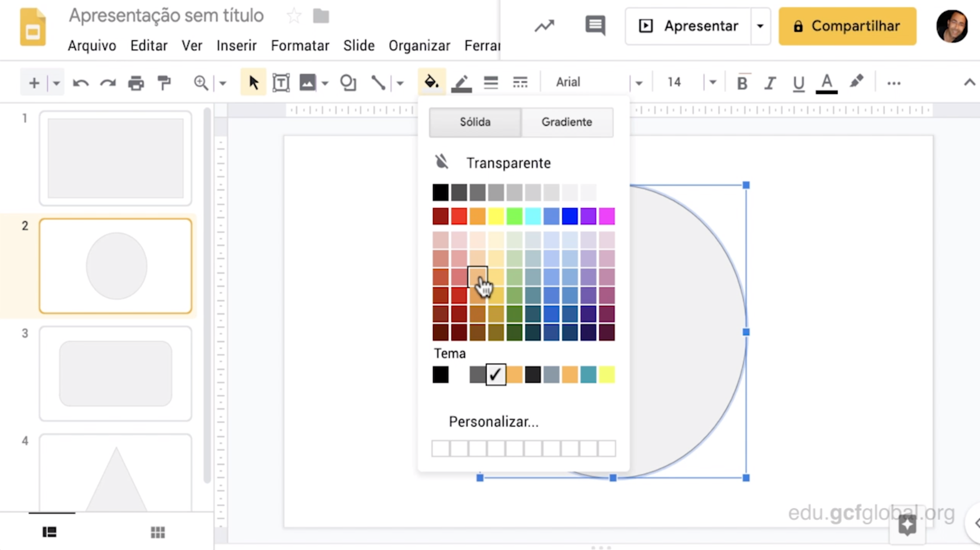Viewport: 980px width, 550px height.
Task: Open the font size dropdown
Action: tap(712, 83)
